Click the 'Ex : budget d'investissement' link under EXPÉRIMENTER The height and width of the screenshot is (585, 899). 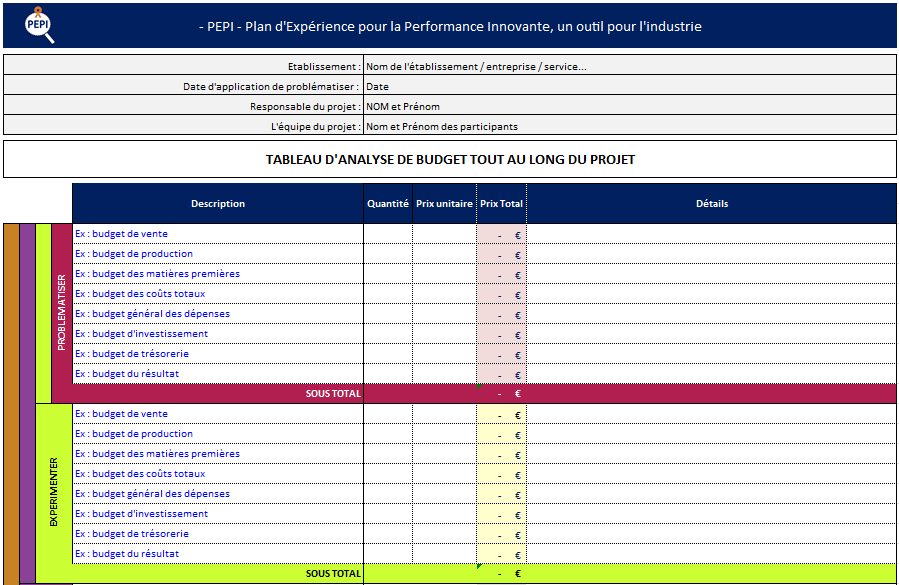140,513
